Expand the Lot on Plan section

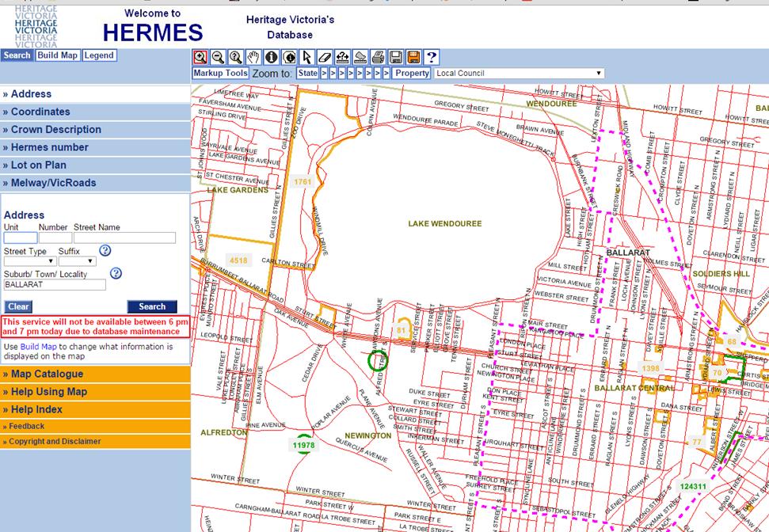click(x=95, y=165)
